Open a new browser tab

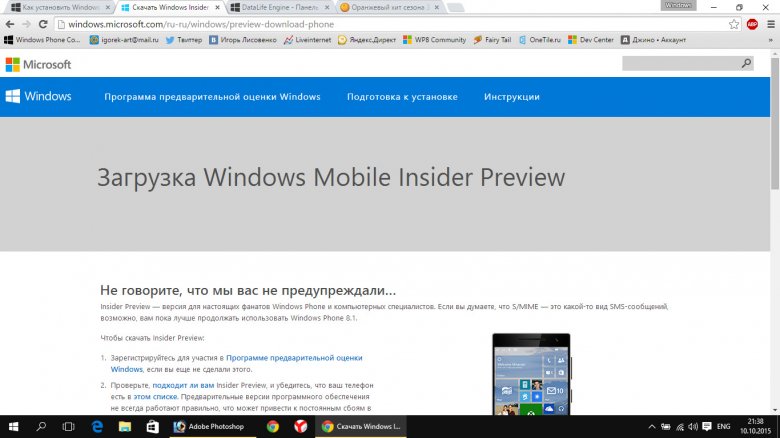click(x=455, y=7)
